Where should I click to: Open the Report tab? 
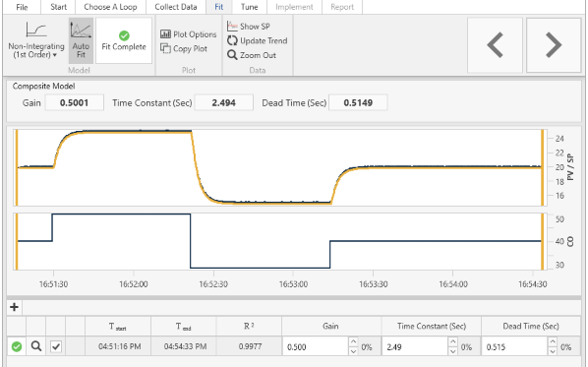tap(342, 7)
